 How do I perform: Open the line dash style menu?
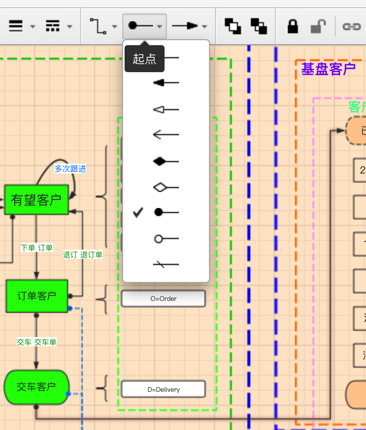tap(53, 26)
